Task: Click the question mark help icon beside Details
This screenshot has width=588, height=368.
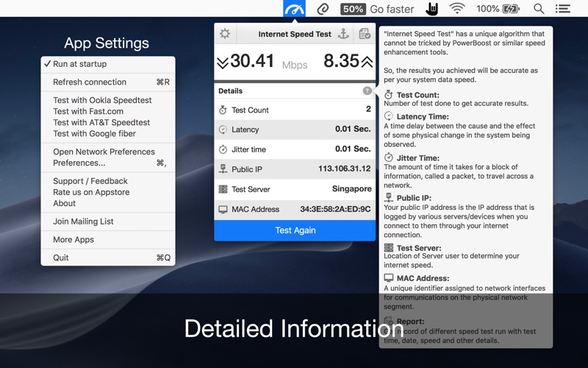Action: [x=367, y=91]
